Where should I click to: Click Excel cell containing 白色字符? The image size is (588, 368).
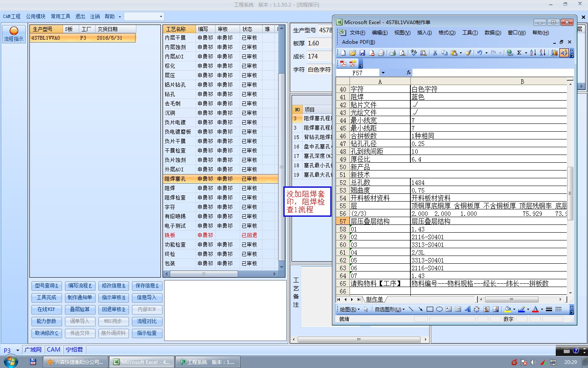point(488,89)
